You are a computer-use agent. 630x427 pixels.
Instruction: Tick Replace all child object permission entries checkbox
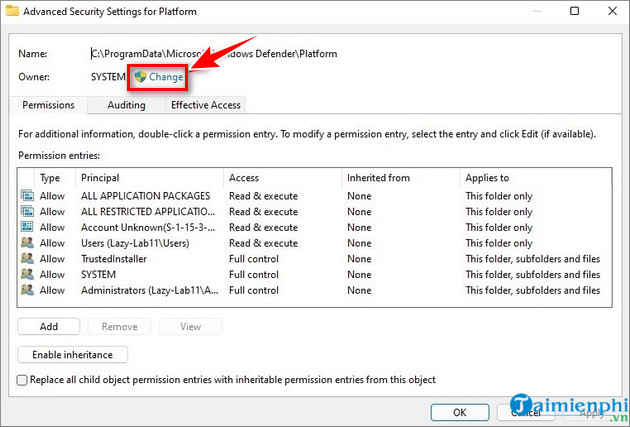(x=22, y=380)
